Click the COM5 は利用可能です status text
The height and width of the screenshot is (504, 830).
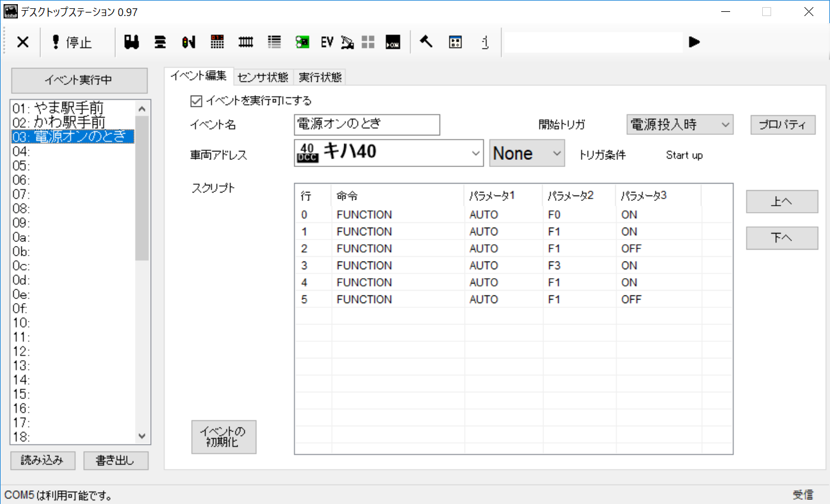click(58, 494)
